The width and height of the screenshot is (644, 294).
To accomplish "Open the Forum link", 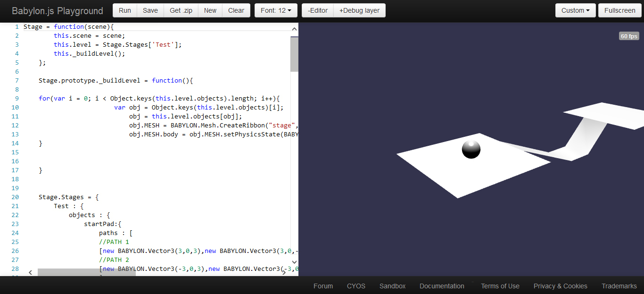I will point(323,286).
